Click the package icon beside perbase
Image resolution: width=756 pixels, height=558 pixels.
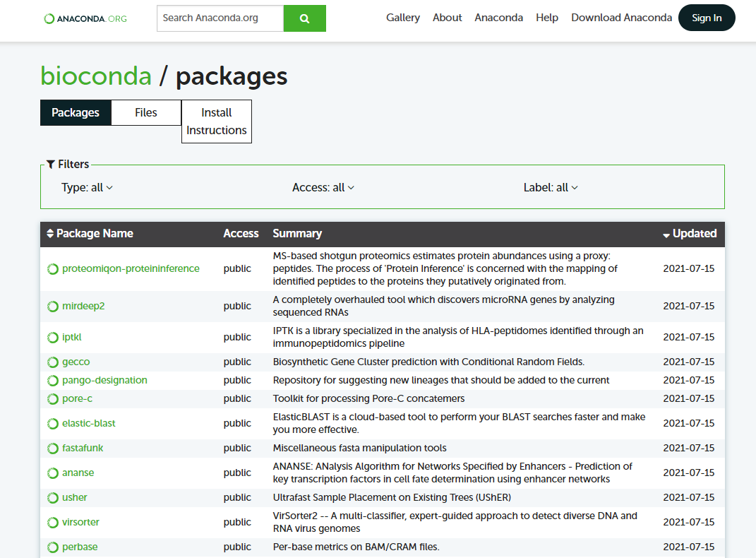click(53, 547)
